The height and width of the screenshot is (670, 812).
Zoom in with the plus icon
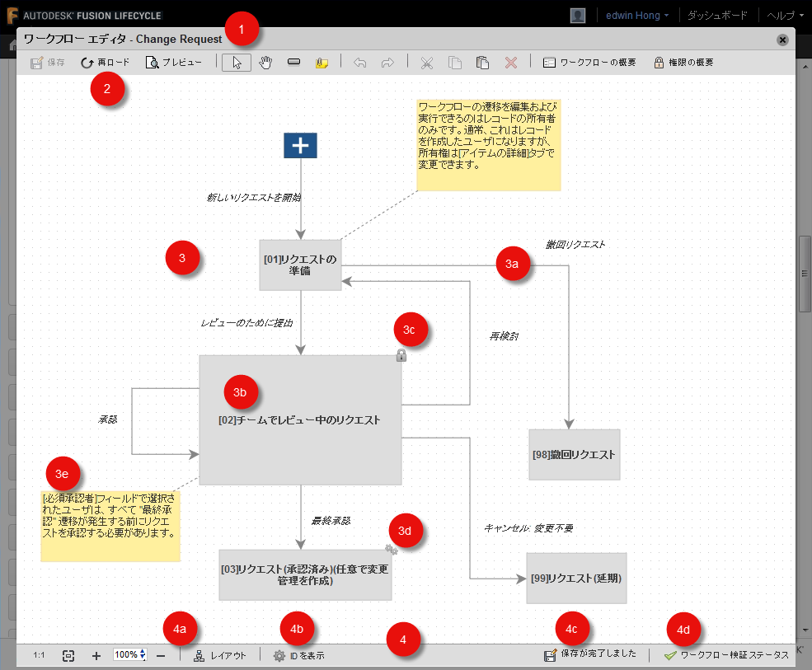[x=96, y=655]
